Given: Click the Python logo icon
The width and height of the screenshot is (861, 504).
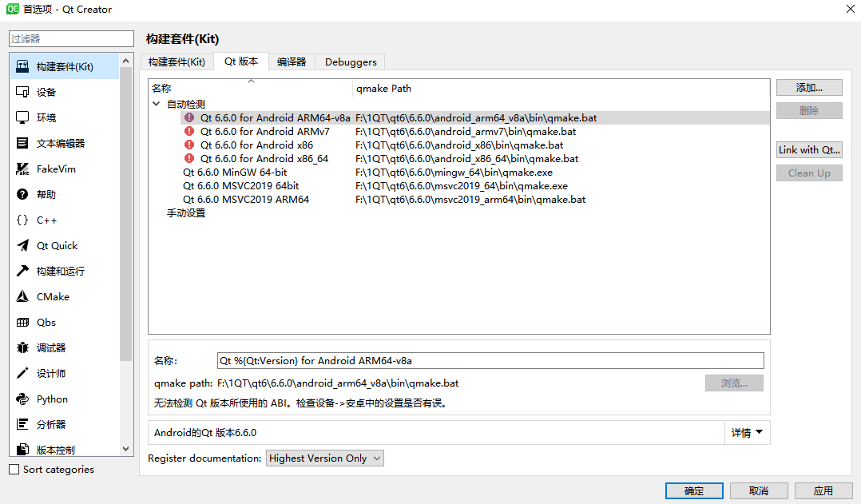Looking at the screenshot, I should [x=22, y=399].
